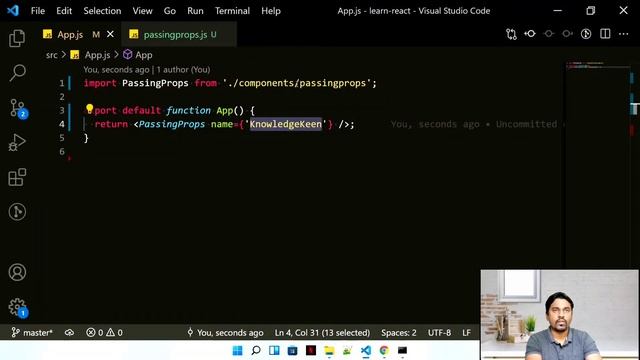Change indentation via Spaces: 2
640x360 pixels.
coord(399,333)
